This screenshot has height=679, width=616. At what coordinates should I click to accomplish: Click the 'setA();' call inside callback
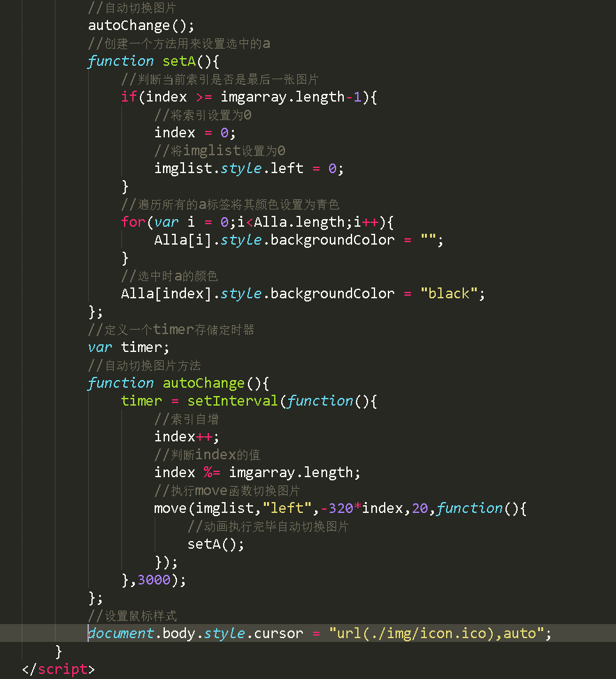216,544
